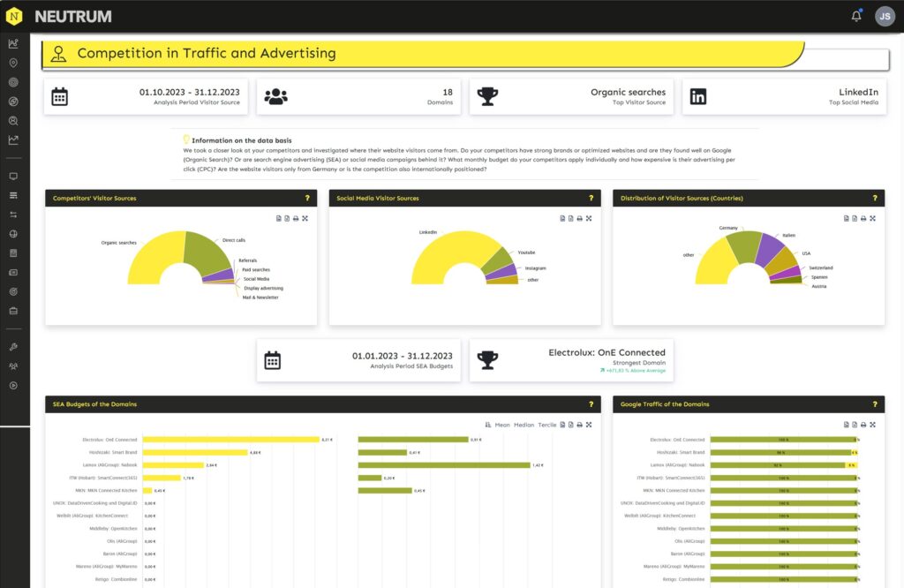The image size is (904, 588).
Task: Click Electrolux yellow bar in SEA Budgets
Action: pos(230,440)
